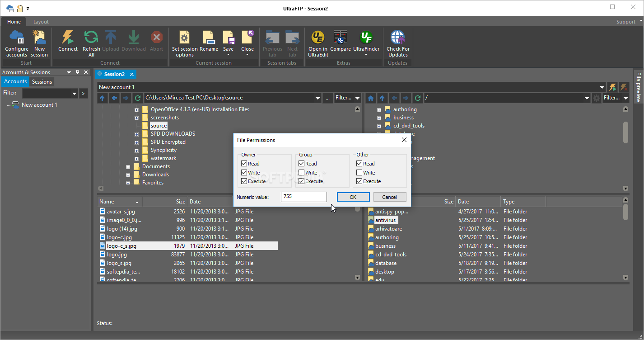Open local path history dropdown
This screenshot has height=340, width=644.
coord(318,98)
